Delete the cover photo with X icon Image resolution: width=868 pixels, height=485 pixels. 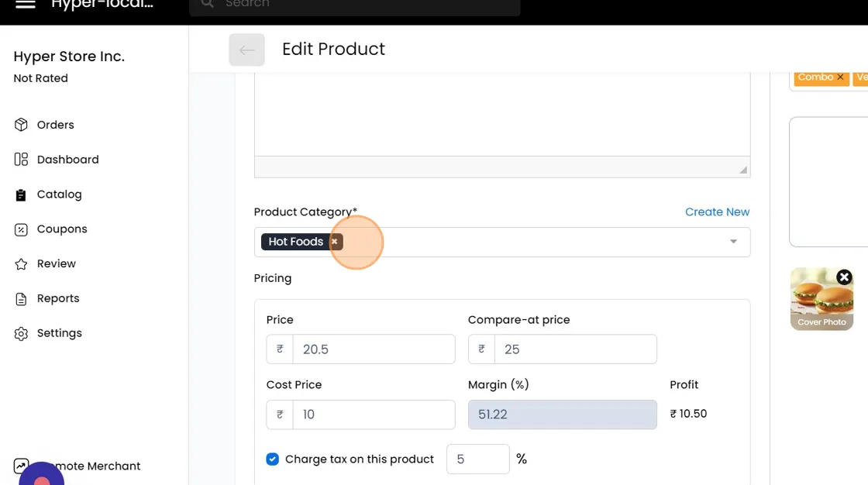pyautogui.click(x=844, y=277)
